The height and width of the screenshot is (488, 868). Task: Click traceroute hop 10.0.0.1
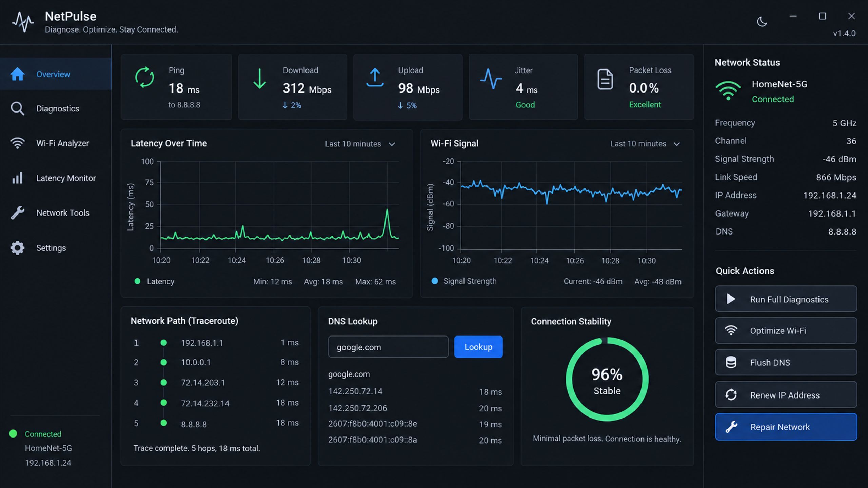216,362
